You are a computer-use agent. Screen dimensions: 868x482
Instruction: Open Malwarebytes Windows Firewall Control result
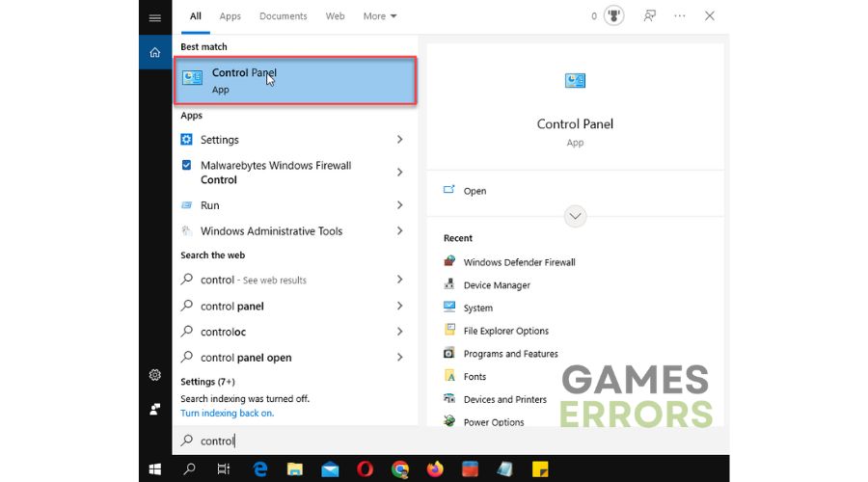pos(276,173)
